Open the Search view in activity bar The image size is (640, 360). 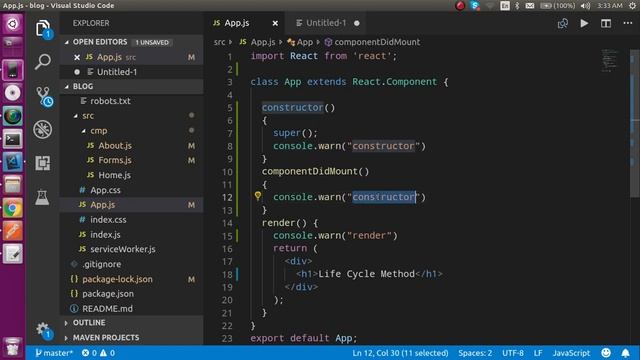tap(43, 62)
